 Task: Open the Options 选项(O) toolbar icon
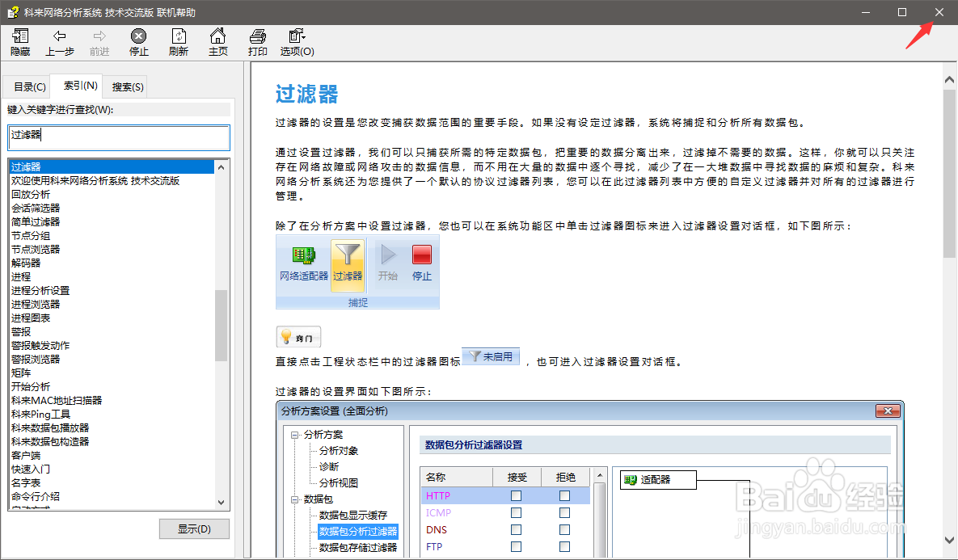(x=297, y=36)
